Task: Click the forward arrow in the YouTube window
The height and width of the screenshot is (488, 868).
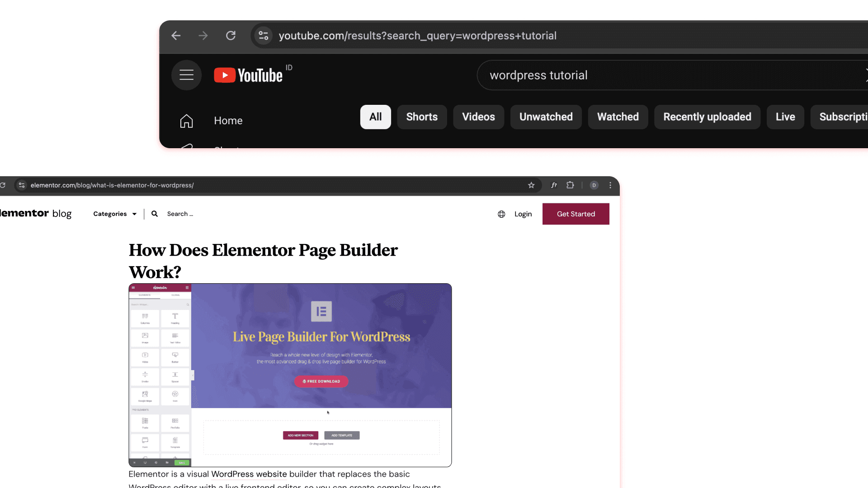Action: point(203,36)
